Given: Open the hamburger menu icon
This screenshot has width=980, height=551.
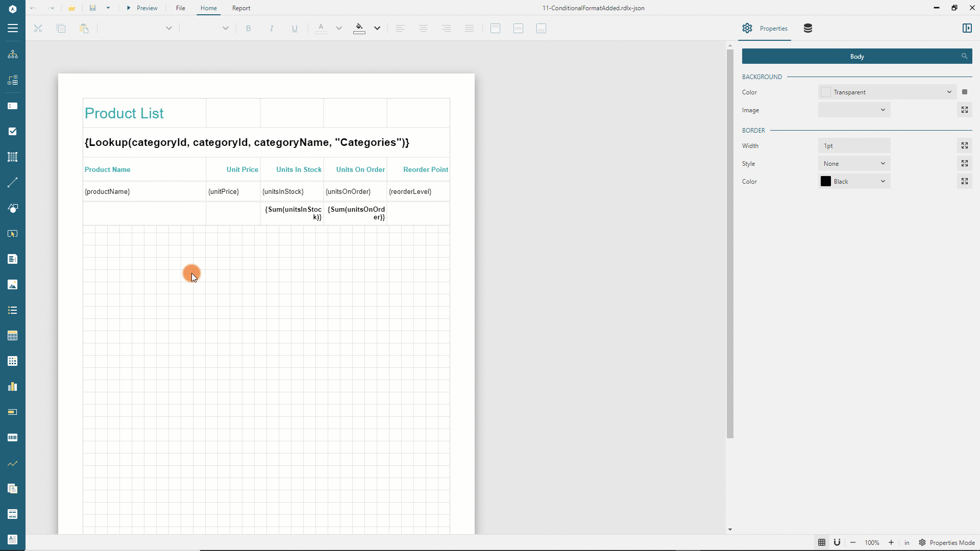Looking at the screenshot, I should (x=13, y=29).
